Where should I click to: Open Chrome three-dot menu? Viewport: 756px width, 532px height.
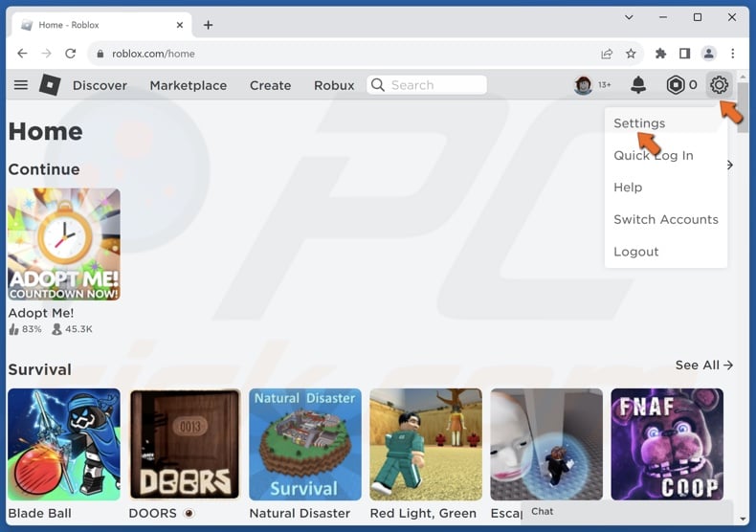(x=733, y=54)
